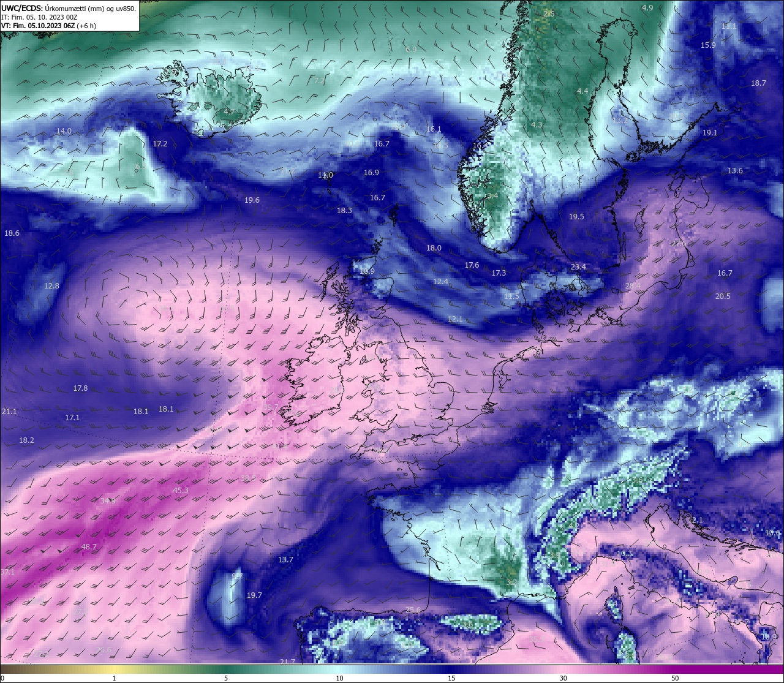Click the '5' tick on the color scale
This screenshot has height=683, width=784.
pyautogui.click(x=226, y=678)
